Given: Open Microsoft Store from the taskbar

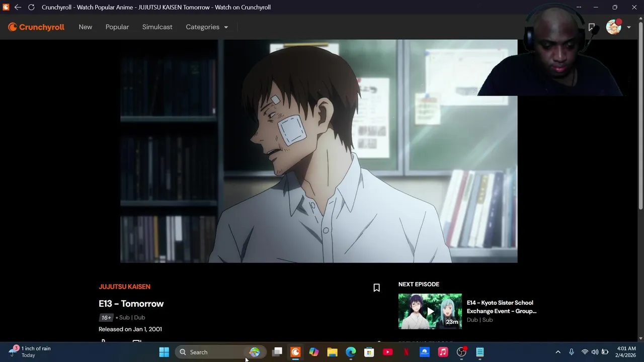Looking at the screenshot, I should click(369, 352).
